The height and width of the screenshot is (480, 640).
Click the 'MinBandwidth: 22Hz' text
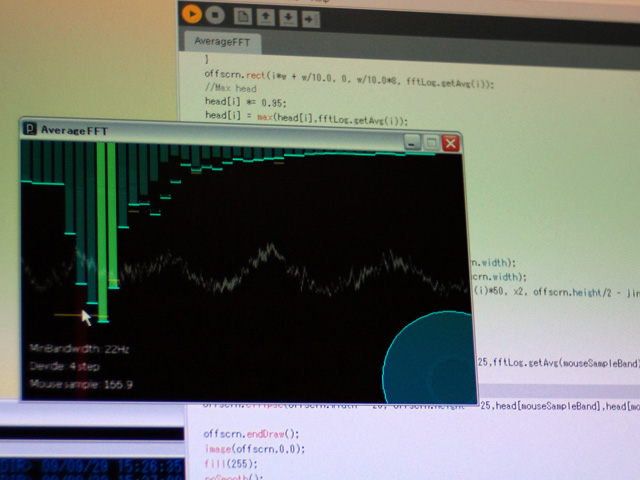point(80,349)
